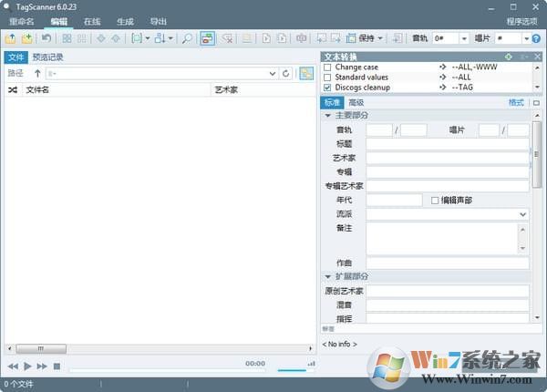Maximize the tag editor panel icon
Screen dimensions: 547x392
[537, 103]
